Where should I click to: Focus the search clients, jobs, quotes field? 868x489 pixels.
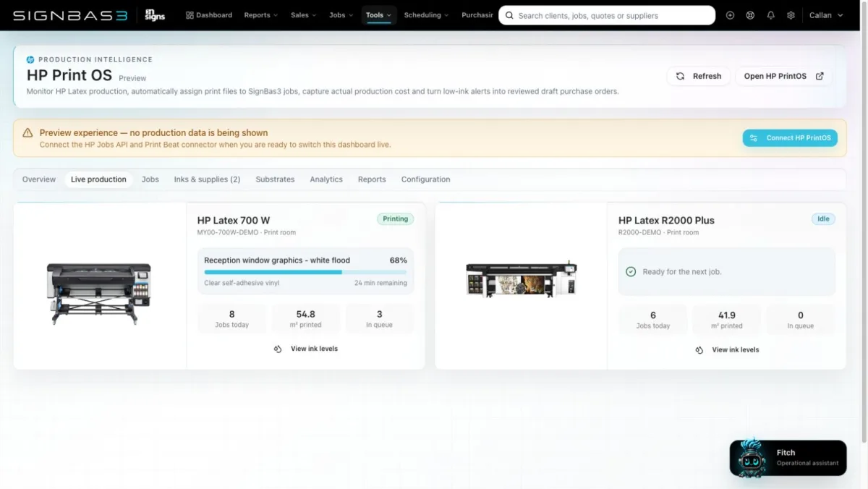606,15
